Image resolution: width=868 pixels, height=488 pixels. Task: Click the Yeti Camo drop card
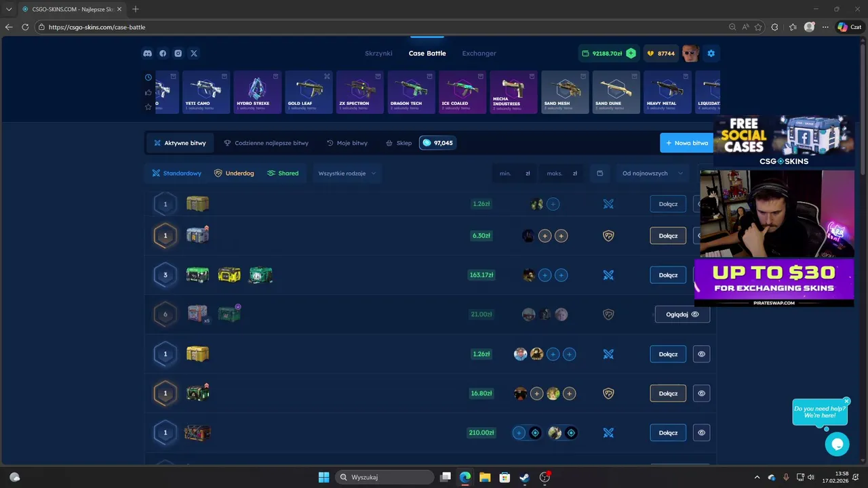click(206, 92)
